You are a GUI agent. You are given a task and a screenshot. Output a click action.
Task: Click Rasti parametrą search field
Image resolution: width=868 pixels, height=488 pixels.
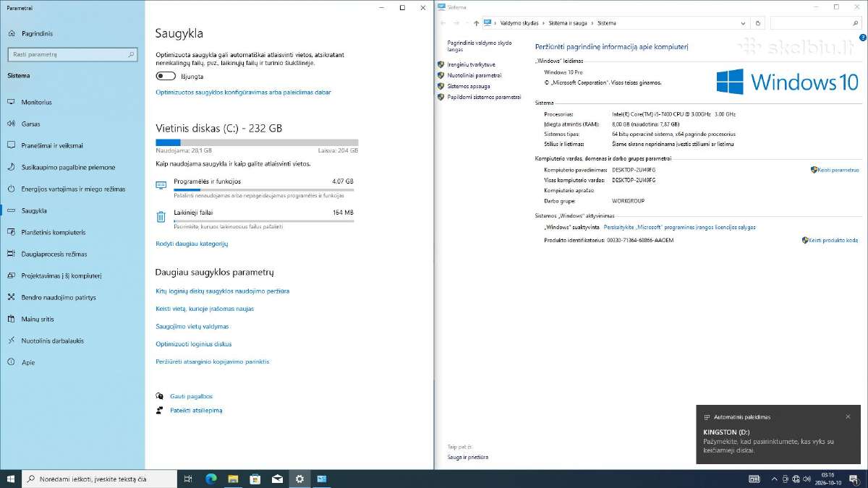coord(72,54)
